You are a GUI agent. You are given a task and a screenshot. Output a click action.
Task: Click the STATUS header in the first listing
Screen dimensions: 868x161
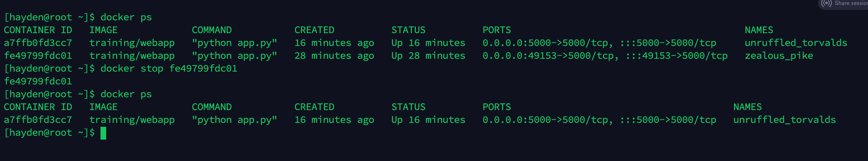tap(408, 30)
